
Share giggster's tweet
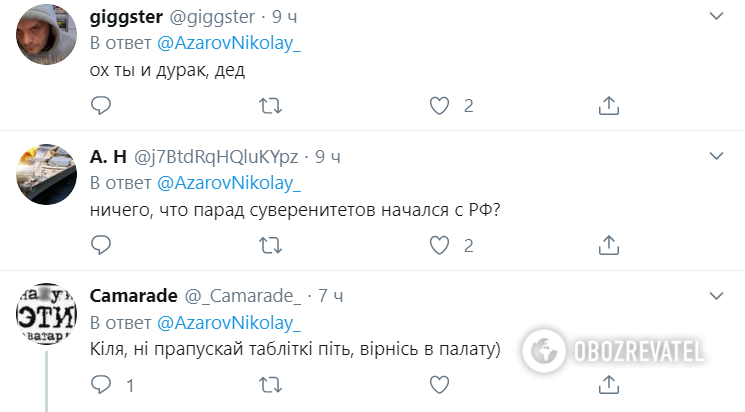coord(609,105)
